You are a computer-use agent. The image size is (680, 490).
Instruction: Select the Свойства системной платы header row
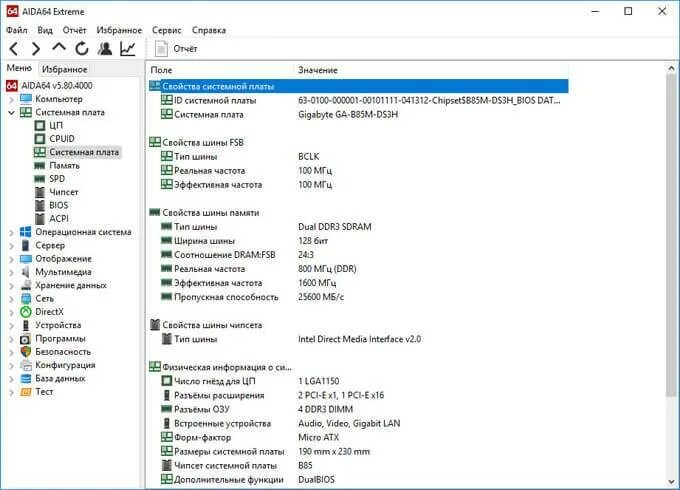(358, 86)
